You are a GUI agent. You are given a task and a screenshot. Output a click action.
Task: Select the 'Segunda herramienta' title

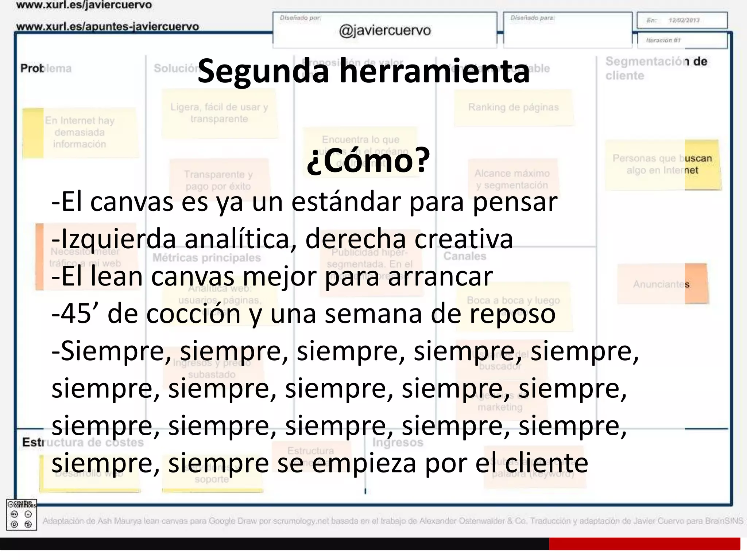pos(364,71)
